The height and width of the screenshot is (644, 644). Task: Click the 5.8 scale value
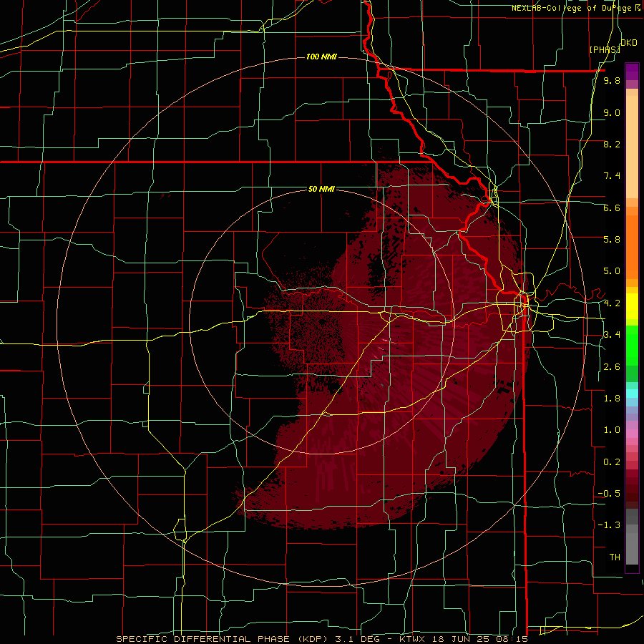612,239
